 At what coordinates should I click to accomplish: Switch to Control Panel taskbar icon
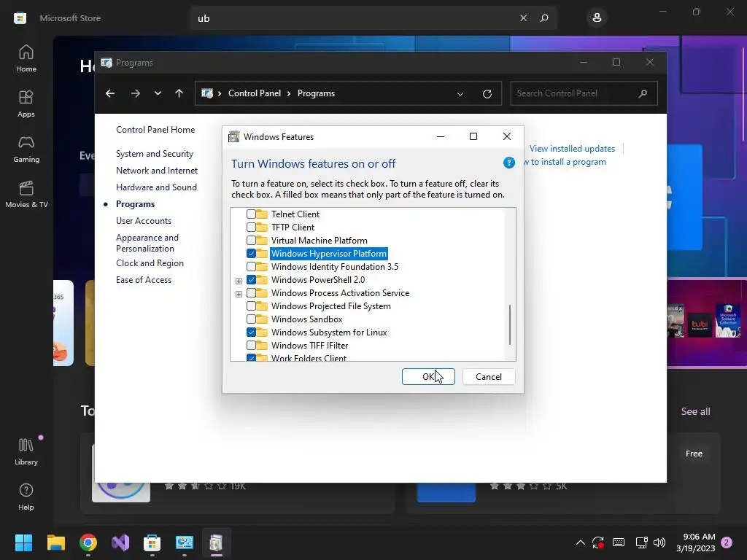[x=185, y=542]
